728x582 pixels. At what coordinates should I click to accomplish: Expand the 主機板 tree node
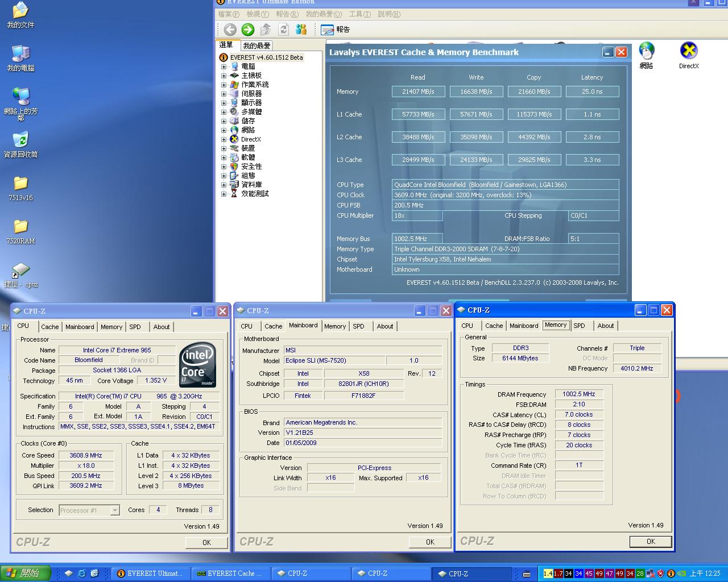pos(224,76)
